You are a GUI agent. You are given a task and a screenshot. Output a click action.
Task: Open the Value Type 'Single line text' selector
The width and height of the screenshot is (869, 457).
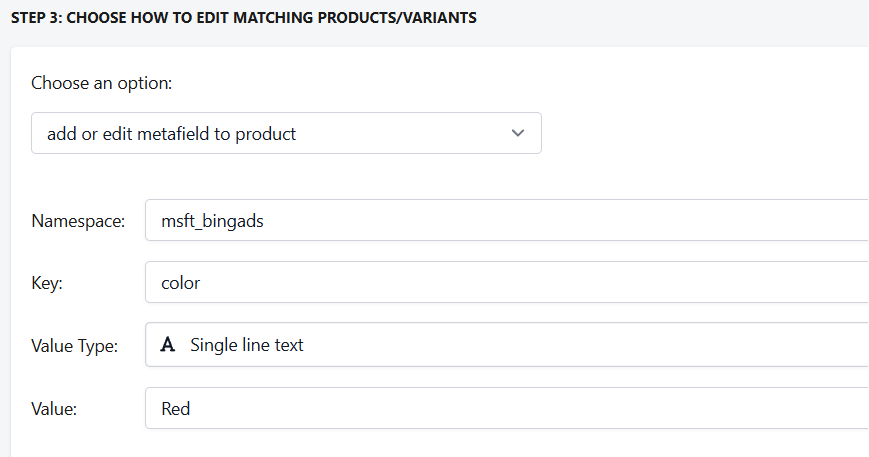[x=507, y=345]
